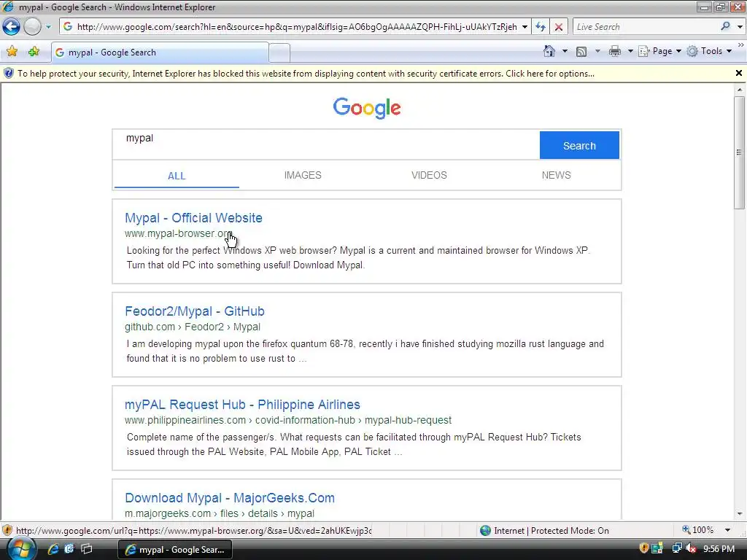The height and width of the screenshot is (560, 747).
Task: Click the Home page icon
Action: [549, 51]
